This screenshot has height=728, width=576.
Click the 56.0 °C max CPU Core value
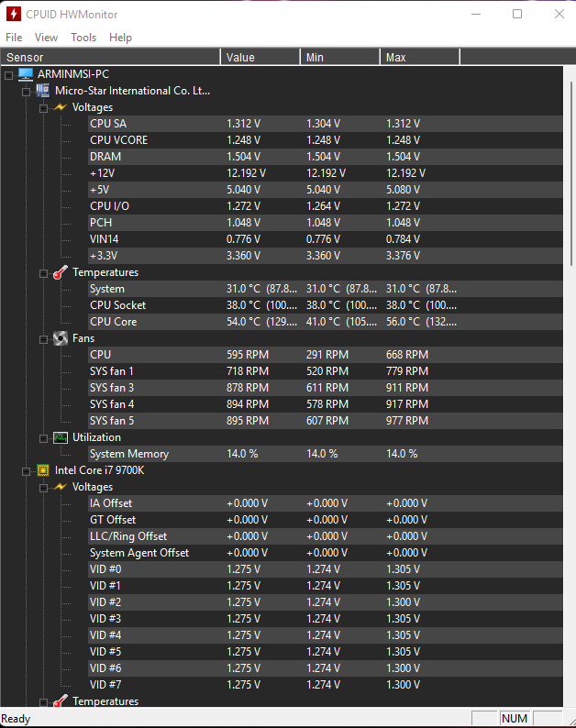(421, 322)
